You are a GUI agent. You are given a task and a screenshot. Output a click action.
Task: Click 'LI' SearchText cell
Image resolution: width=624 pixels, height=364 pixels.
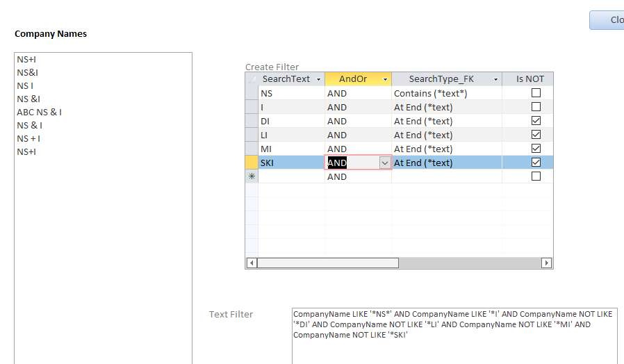point(291,135)
